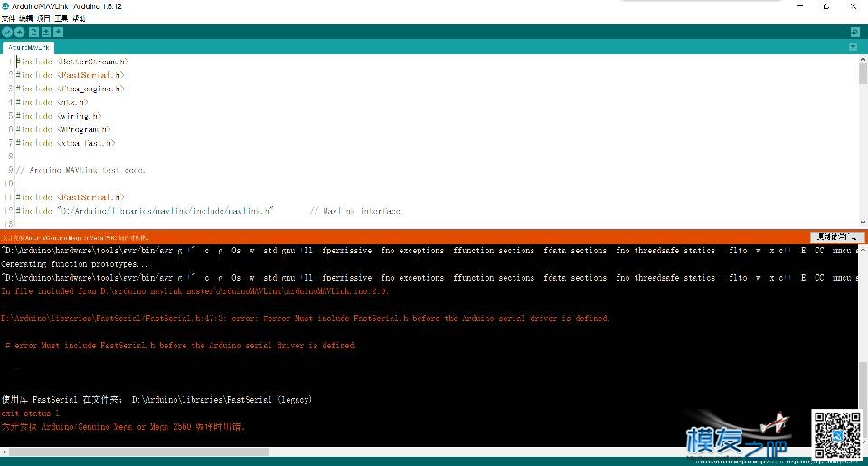Viewport: 868px width, 466px height.
Task: Open the 工具 (Tools) menu
Action: [x=61, y=18]
